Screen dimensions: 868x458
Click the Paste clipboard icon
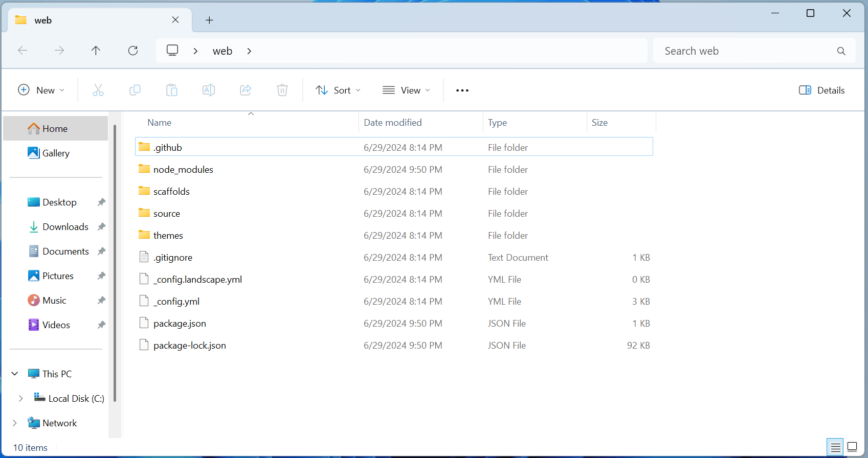tap(172, 90)
